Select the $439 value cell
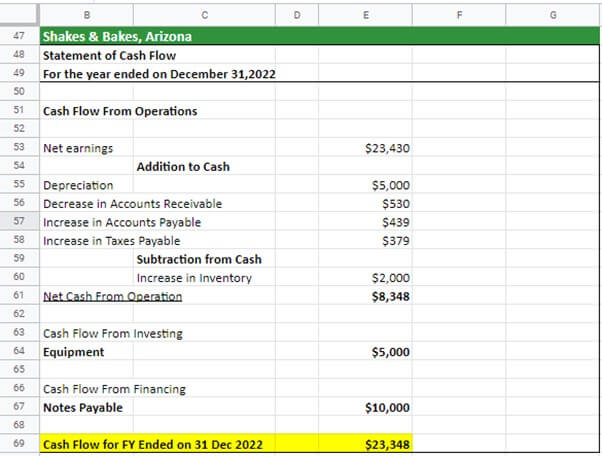The image size is (602, 456). pos(365,221)
